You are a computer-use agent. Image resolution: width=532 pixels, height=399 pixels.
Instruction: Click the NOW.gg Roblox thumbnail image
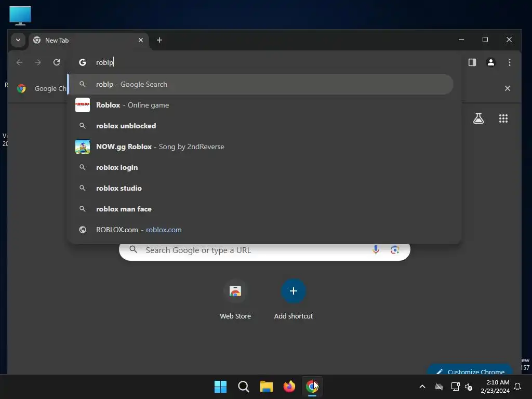click(83, 147)
